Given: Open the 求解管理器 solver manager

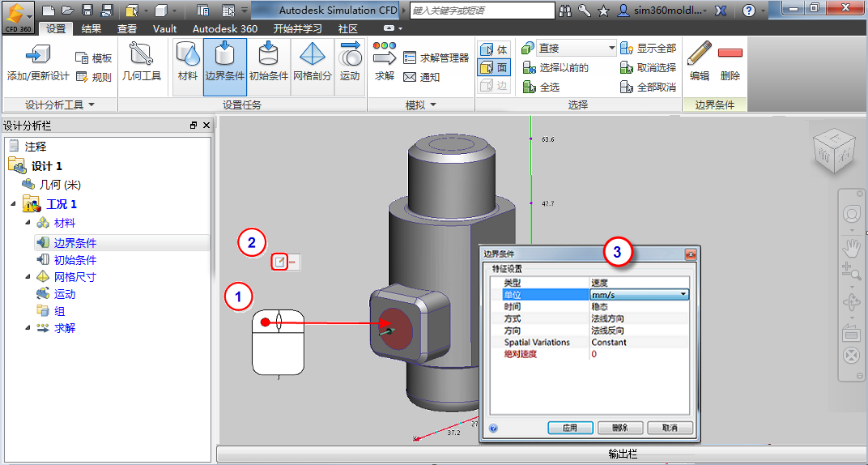Looking at the screenshot, I should [436, 58].
